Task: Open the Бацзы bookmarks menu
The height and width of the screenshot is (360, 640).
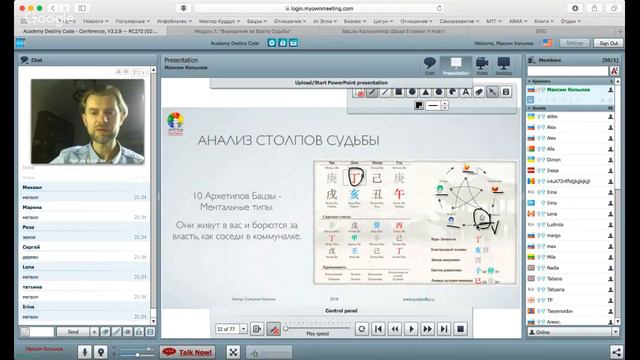Action: pyautogui.click(x=257, y=21)
